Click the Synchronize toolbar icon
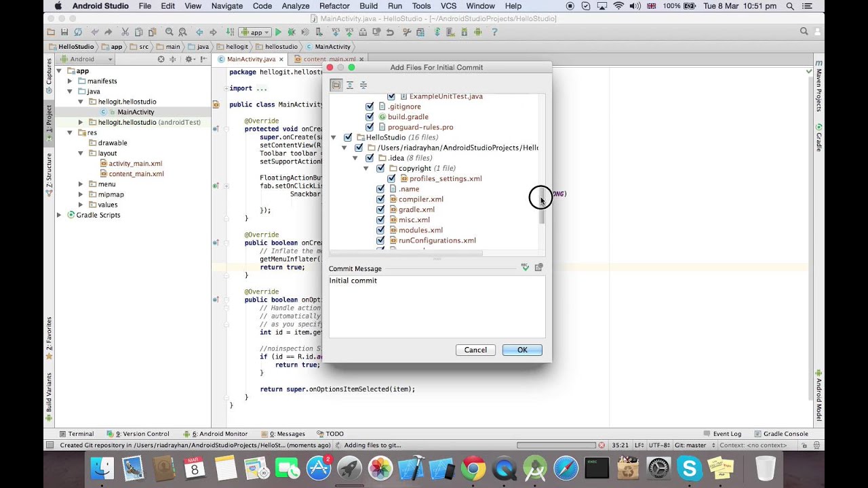Viewport: 868px width, 488px height. click(x=78, y=32)
